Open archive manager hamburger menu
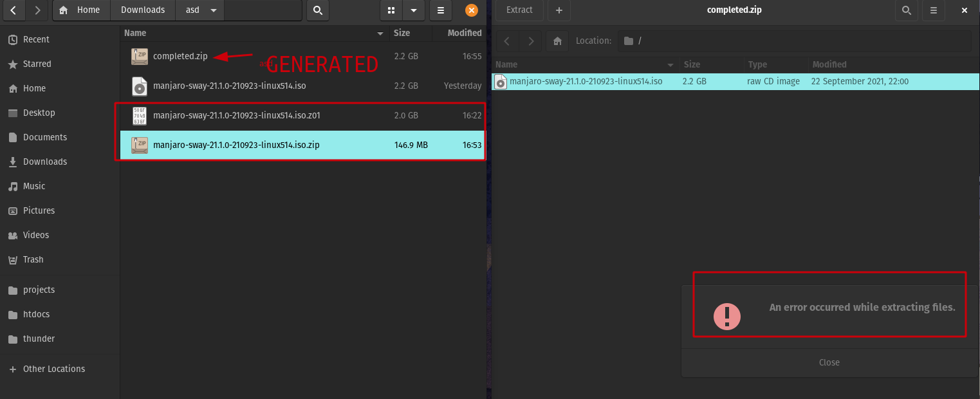This screenshot has height=399, width=980. (933, 10)
